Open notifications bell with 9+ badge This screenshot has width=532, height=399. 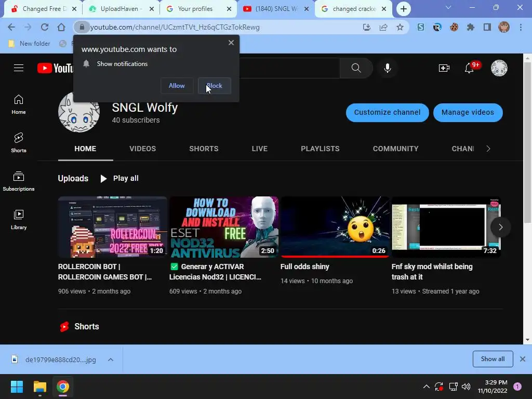(x=470, y=68)
